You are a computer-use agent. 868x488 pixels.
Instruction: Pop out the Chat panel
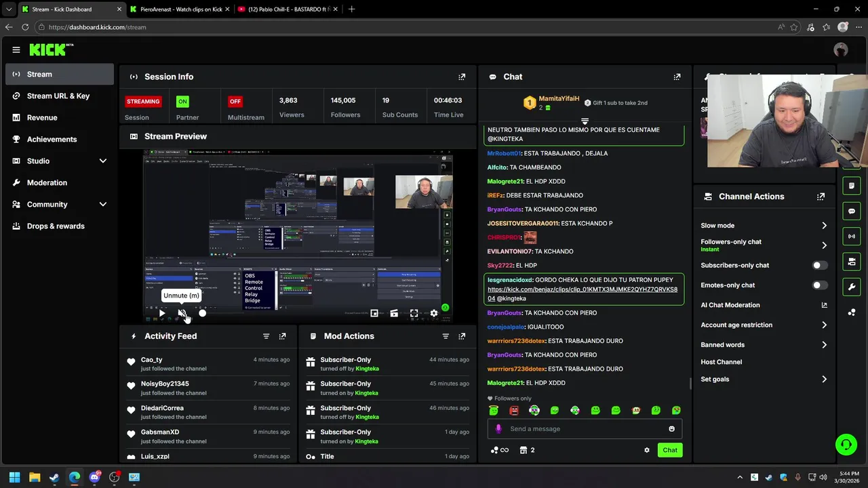pos(677,77)
